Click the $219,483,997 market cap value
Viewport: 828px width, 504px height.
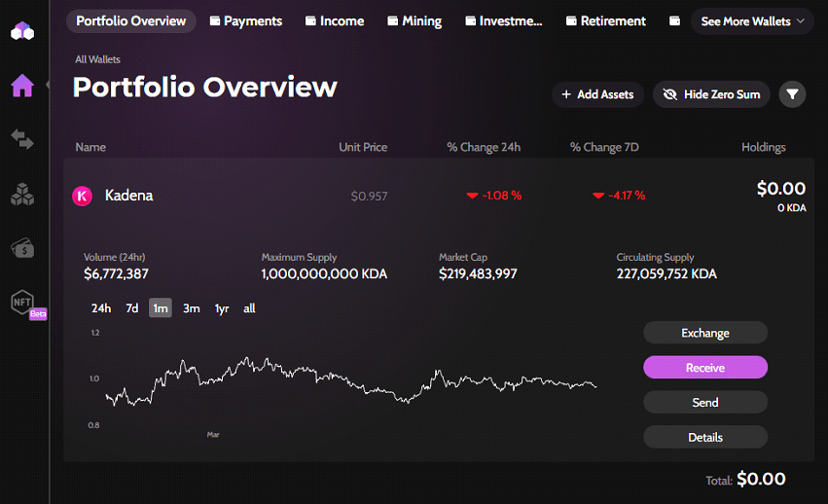tap(478, 273)
